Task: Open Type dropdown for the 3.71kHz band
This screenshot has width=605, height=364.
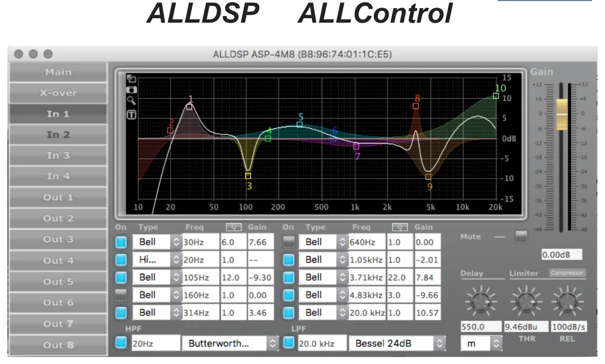Action: pyautogui.click(x=323, y=277)
